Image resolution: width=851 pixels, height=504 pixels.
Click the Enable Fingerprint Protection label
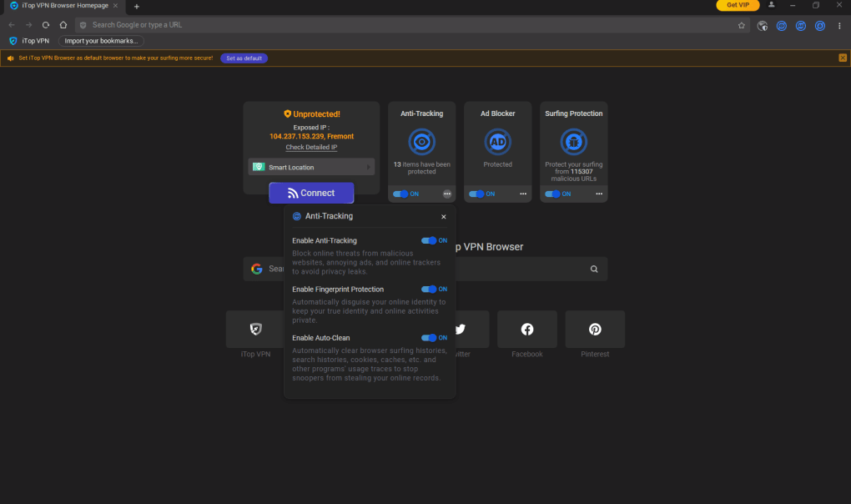pos(338,290)
